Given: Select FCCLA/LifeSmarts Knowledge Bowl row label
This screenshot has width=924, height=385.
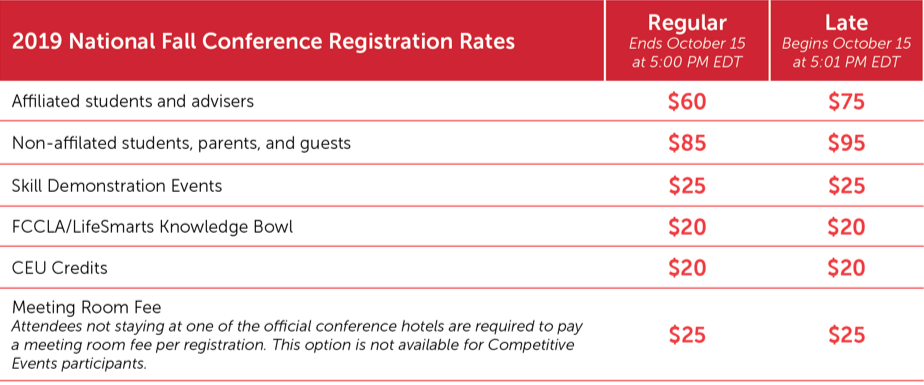Looking at the screenshot, I should coord(152,227).
